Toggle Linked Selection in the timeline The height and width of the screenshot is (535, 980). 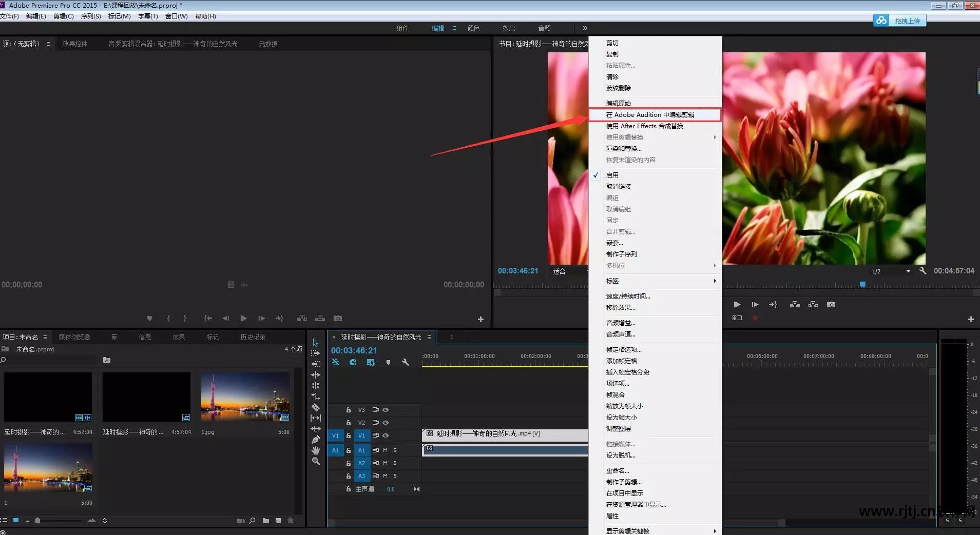[371, 362]
